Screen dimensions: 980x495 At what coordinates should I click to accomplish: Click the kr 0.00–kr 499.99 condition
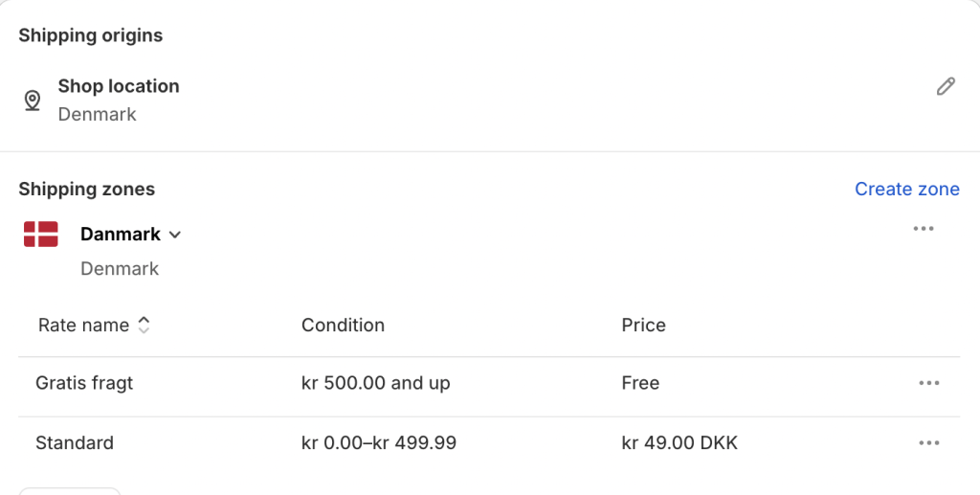(379, 443)
